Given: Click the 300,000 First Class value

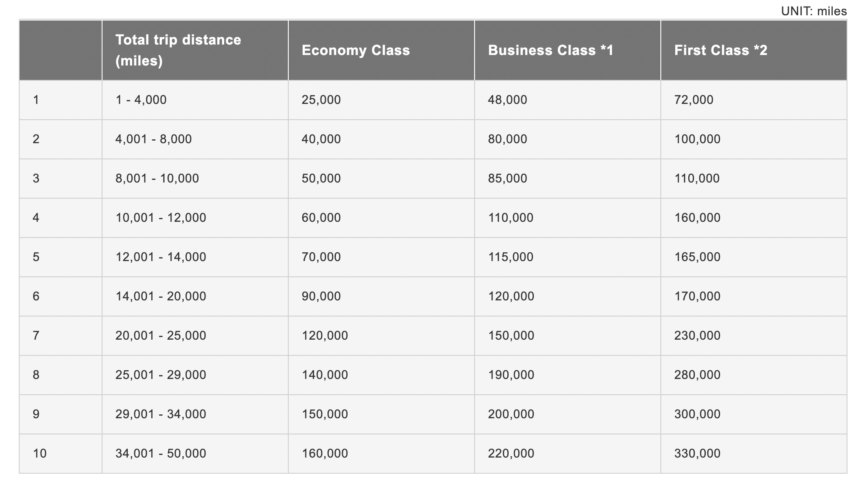Looking at the screenshot, I should (x=697, y=414).
